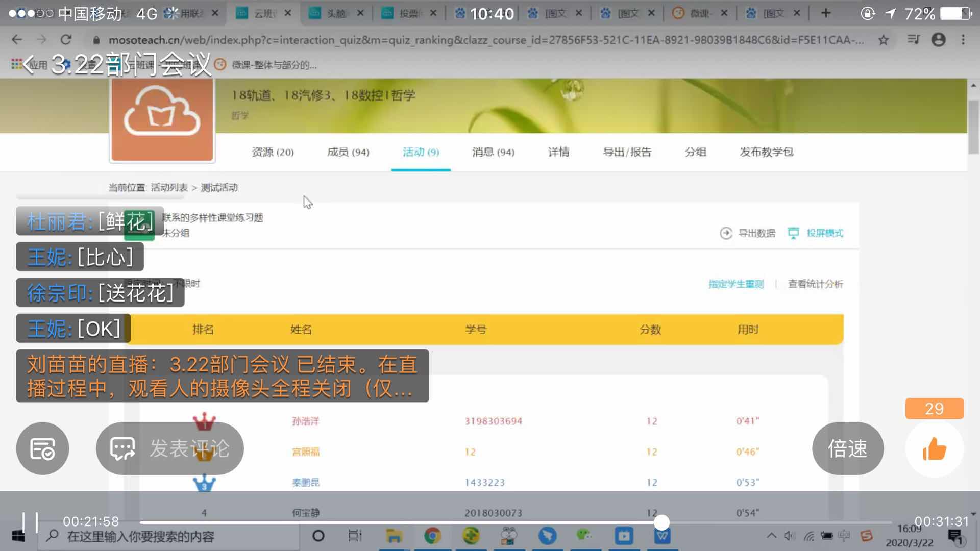Switch to the 头脑 browser tab
Image resolution: width=980 pixels, height=551 pixels.
(337, 14)
